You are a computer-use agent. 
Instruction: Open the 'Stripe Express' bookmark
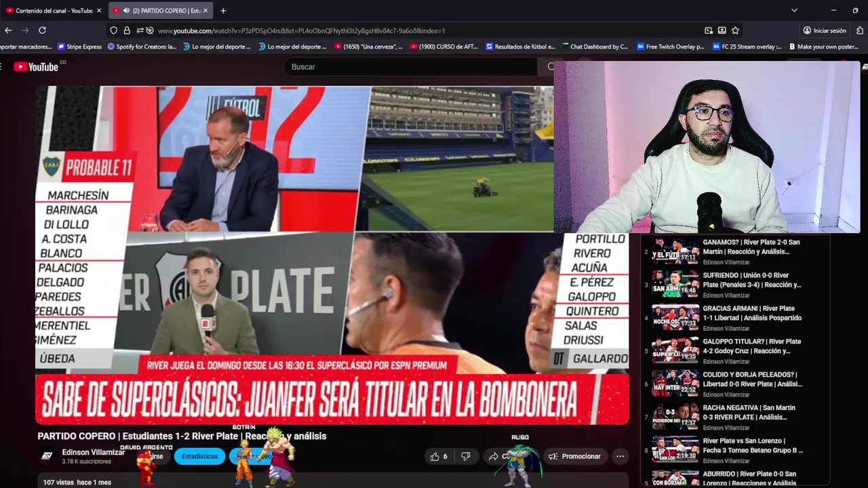coord(80,47)
